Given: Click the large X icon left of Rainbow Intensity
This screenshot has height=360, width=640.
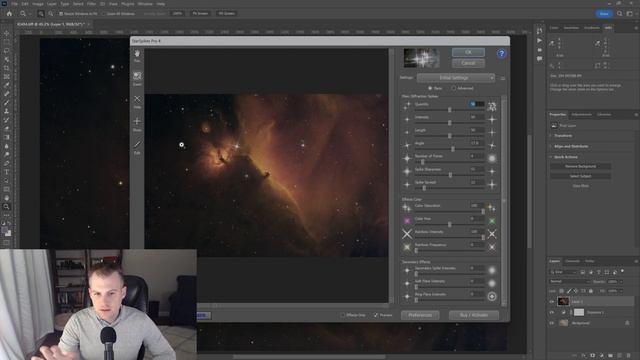Looking at the screenshot, I should pyautogui.click(x=407, y=234).
